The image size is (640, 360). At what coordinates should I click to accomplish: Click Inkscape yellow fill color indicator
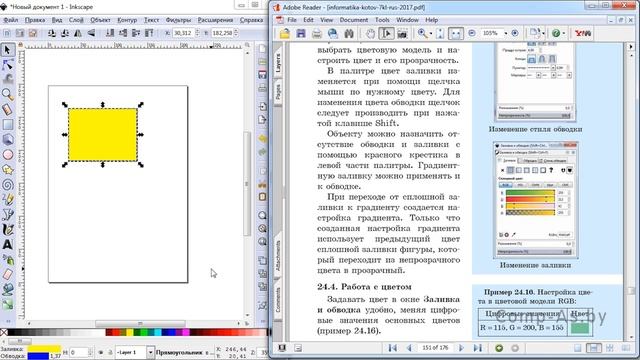[x=44, y=349]
